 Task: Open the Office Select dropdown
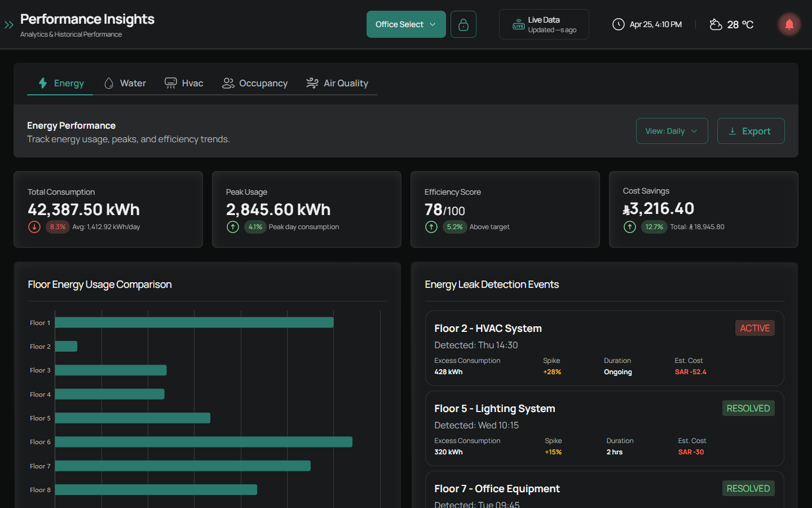(406, 24)
